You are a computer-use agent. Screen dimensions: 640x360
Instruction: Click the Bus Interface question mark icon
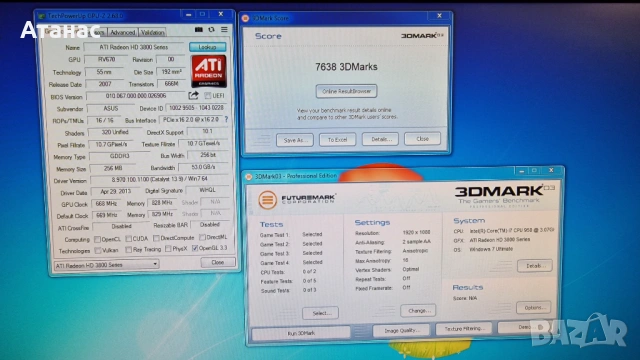[226, 120]
